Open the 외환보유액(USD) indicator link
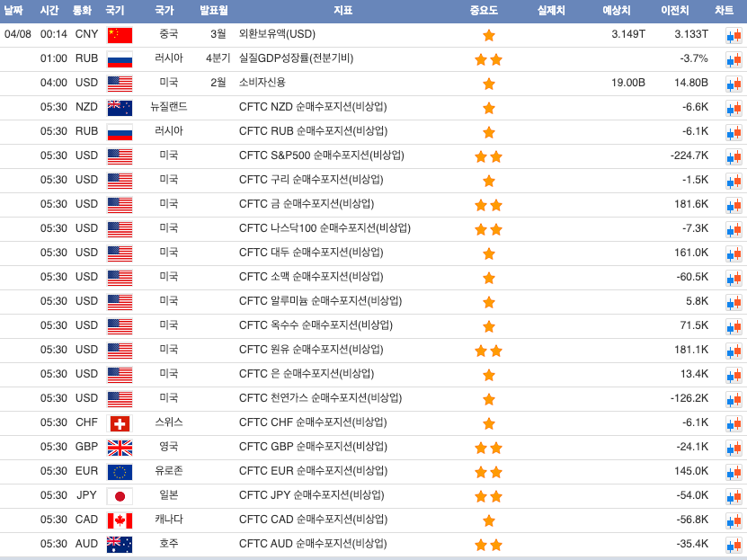This screenshot has width=747, height=560. point(277,34)
